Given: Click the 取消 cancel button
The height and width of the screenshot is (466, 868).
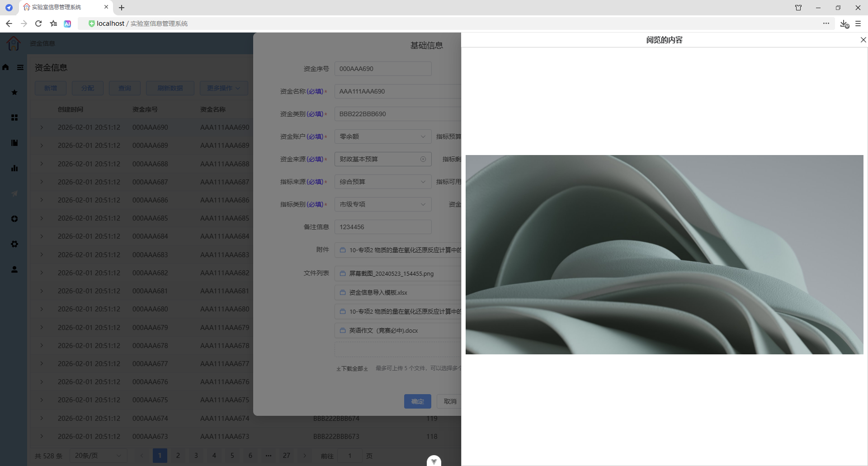Looking at the screenshot, I should coord(449,401).
